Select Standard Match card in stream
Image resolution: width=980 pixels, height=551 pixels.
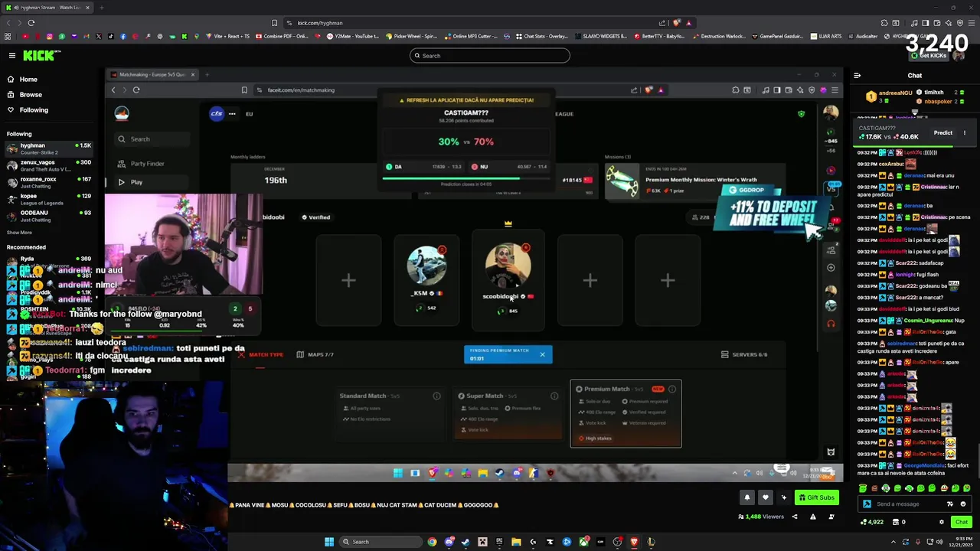[x=389, y=413]
